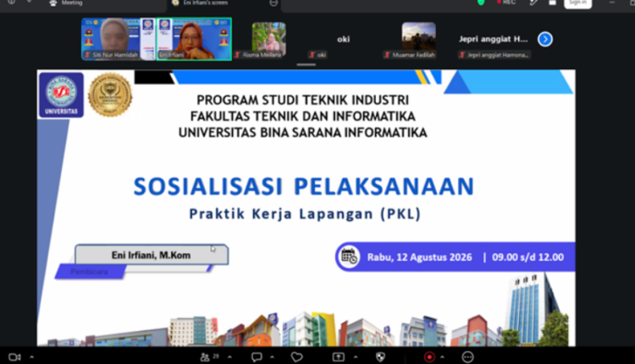Click the annotate pen icon in top bar
This screenshot has width=635, height=364.
tap(533, 3)
